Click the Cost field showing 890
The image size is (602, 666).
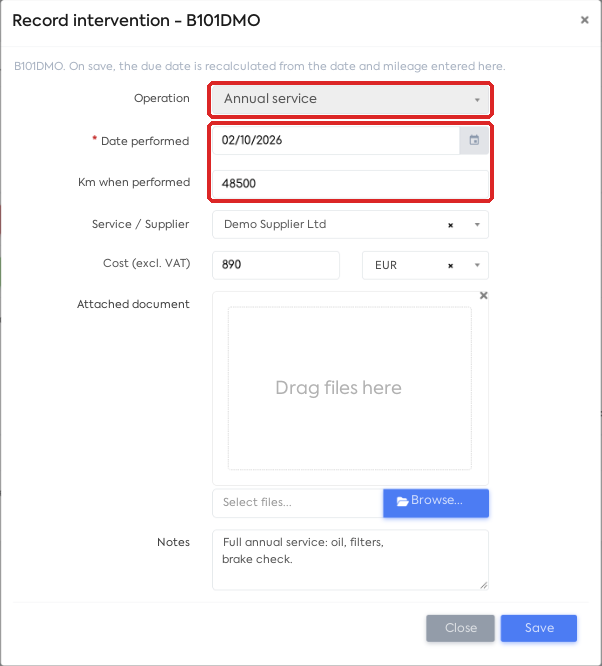pyautogui.click(x=276, y=265)
